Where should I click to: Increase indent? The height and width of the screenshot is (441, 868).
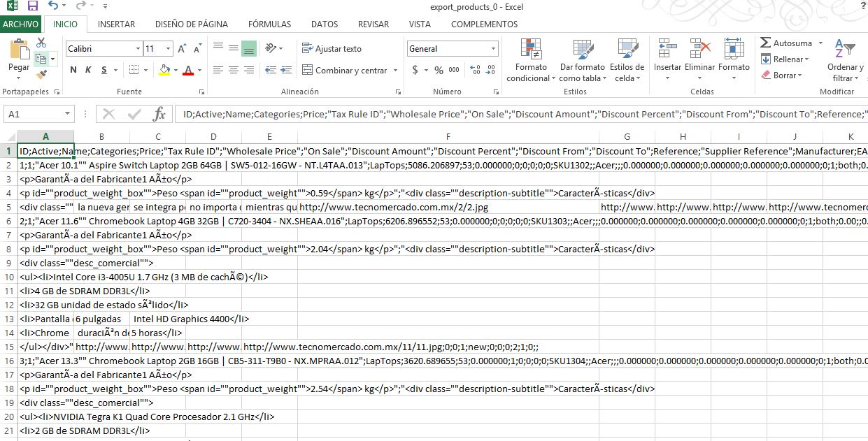coord(285,70)
